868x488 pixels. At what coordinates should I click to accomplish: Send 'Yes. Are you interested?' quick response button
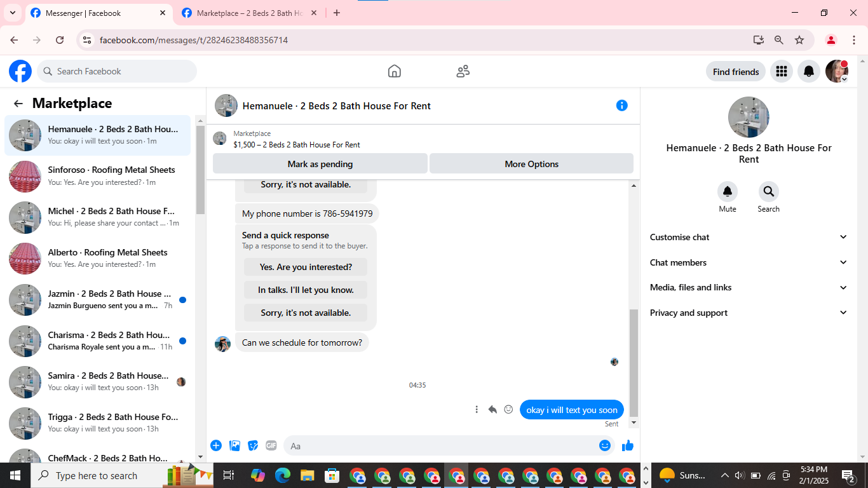coord(306,267)
